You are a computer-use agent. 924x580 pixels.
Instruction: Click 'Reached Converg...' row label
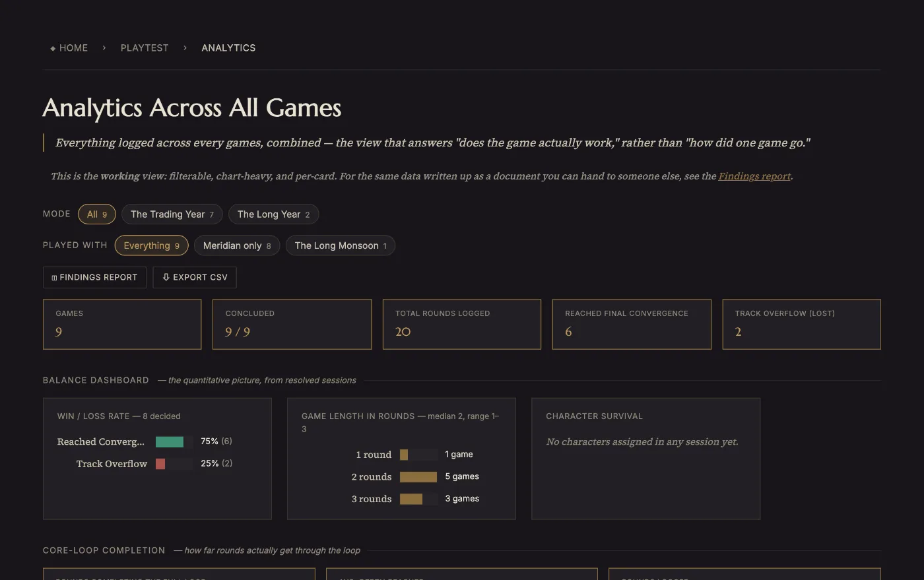click(x=100, y=442)
